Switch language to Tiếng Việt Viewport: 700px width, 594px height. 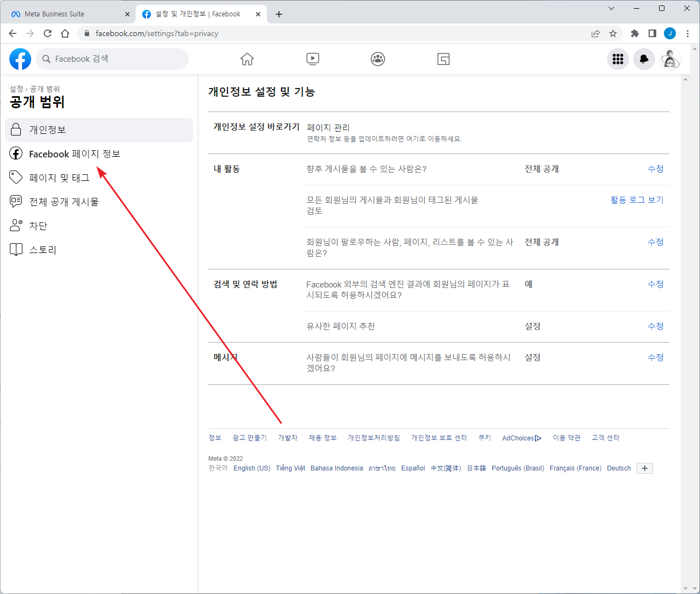pos(290,468)
